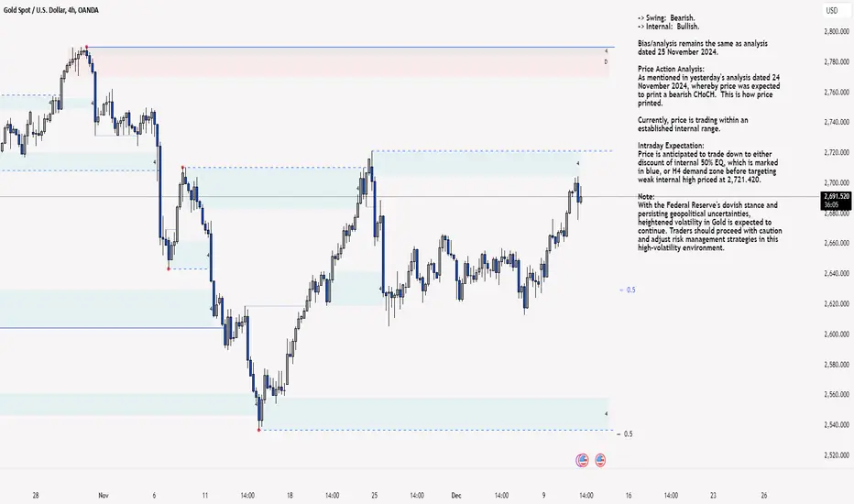Click the 2,640.000 price axis label

pos(836,273)
